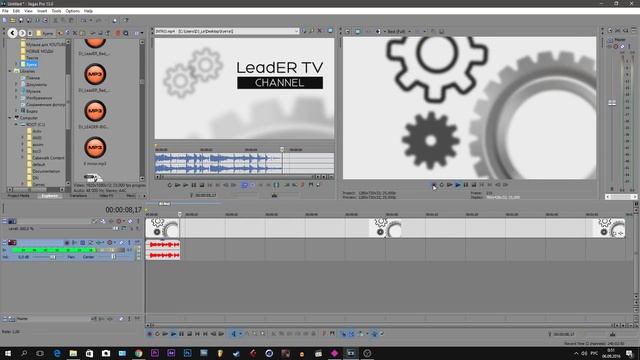640x360 pixels.
Task: Click the Stop button in trimmer transport
Action: coord(202,185)
